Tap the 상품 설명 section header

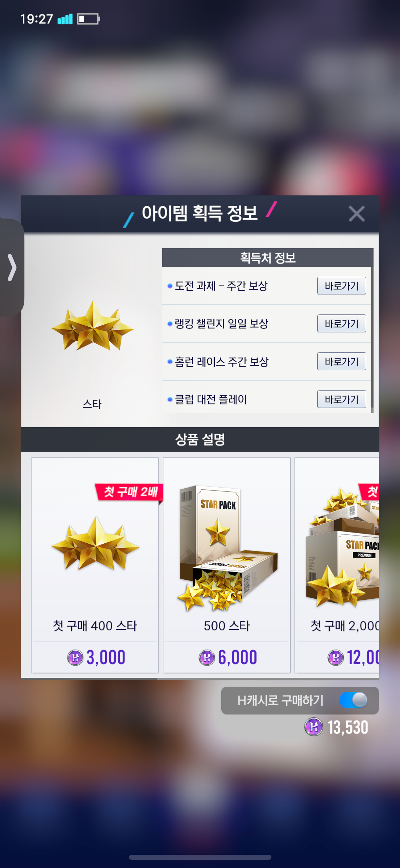200,439
